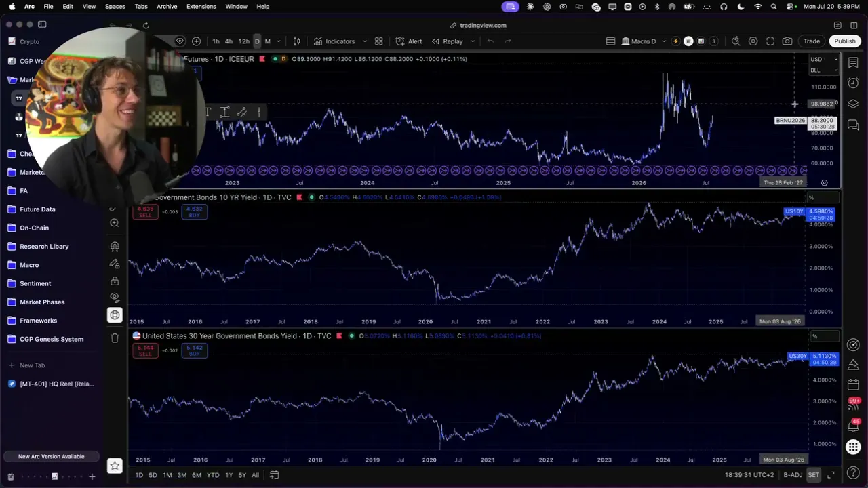Select the 12h timeframe
The image size is (868, 488).
click(x=243, y=41)
